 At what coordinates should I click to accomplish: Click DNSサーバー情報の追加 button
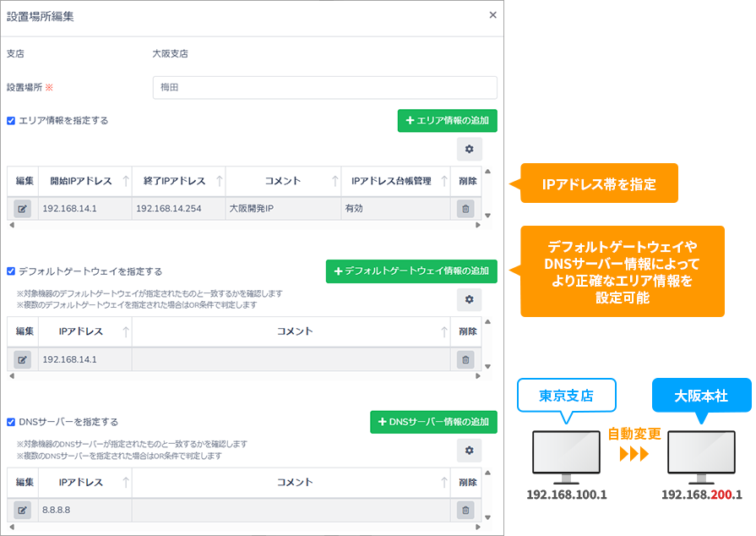click(433, 422)
